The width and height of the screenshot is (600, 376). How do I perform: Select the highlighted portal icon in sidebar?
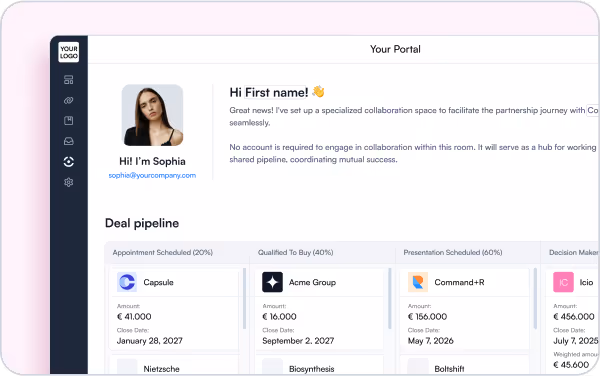coord(68,162)
